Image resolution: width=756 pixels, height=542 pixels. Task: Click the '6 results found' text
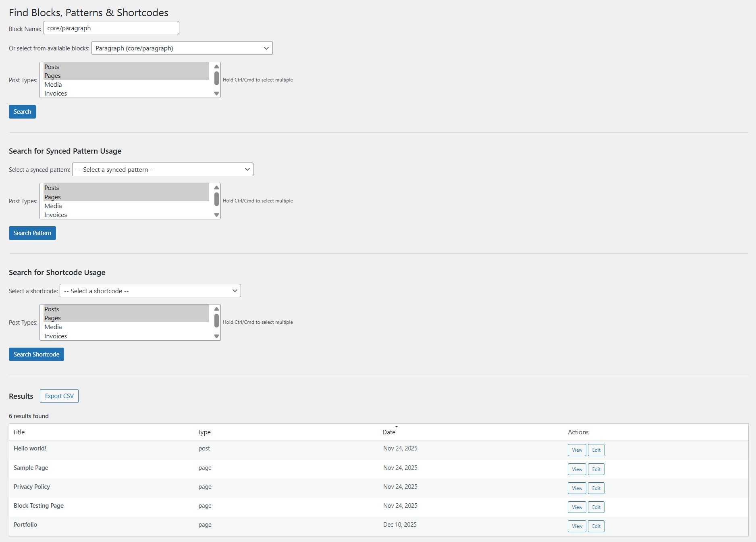(29, 416)
